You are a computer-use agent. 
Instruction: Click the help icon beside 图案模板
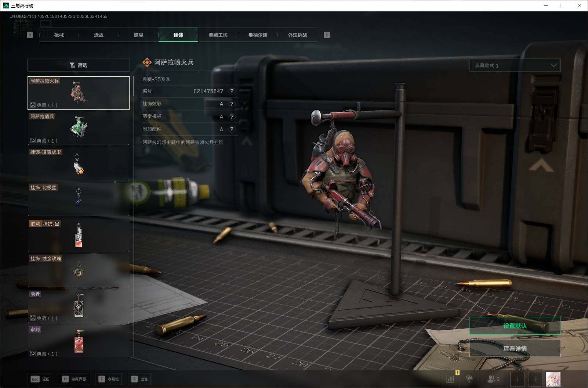tap(232, 117)
